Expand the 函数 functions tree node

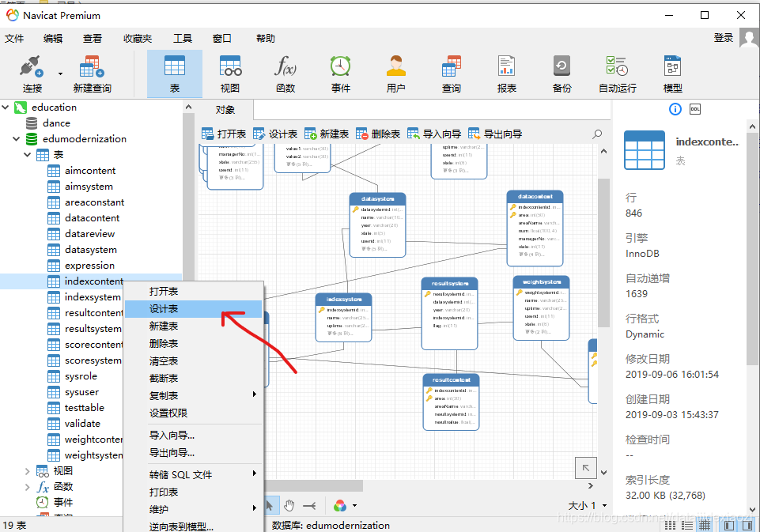pos(28,487)
